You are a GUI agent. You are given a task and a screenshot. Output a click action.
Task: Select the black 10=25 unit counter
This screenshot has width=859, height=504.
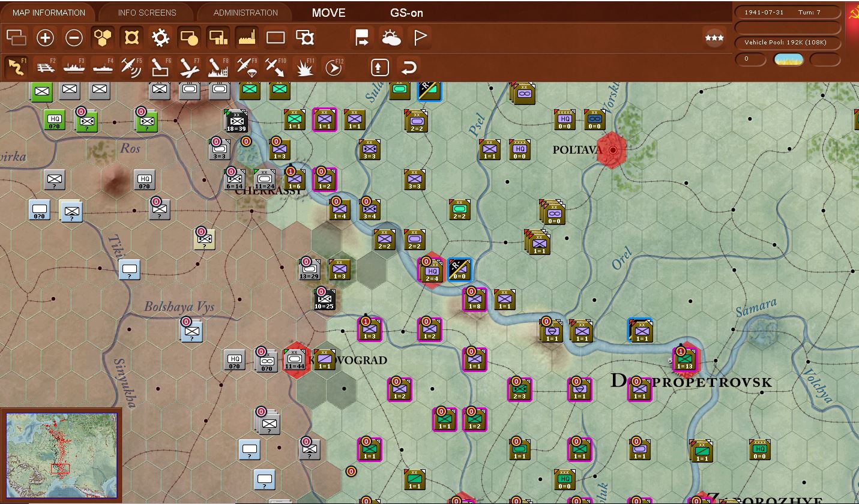[x=324, y=300]
